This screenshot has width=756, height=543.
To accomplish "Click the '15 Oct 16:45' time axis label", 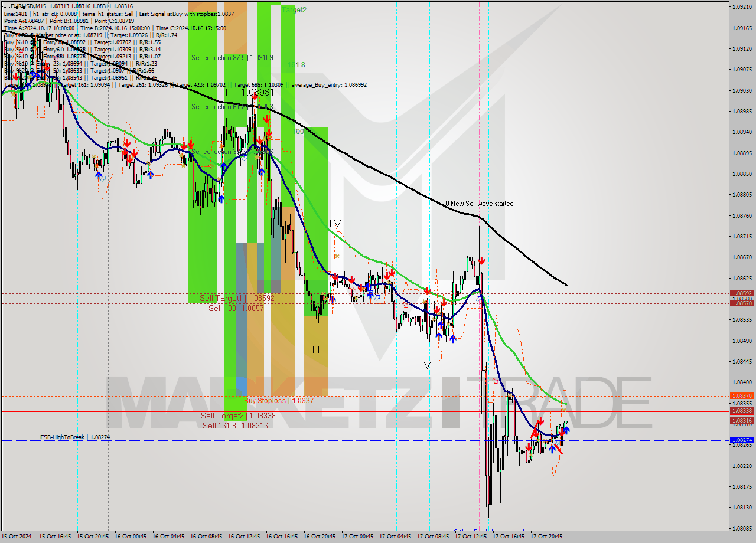I will [x=55, y=537].
